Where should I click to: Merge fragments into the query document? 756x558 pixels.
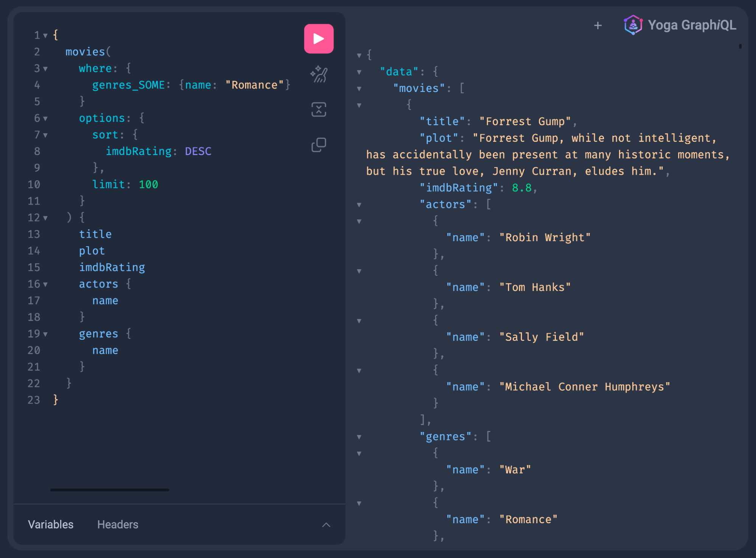point(318,109)
